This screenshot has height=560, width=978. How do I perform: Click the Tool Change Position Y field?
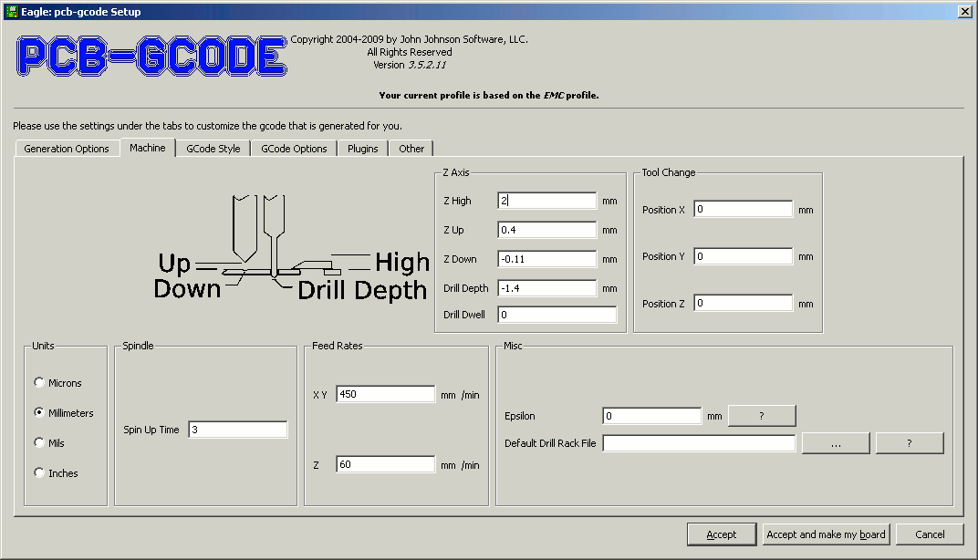pos(743,256)
